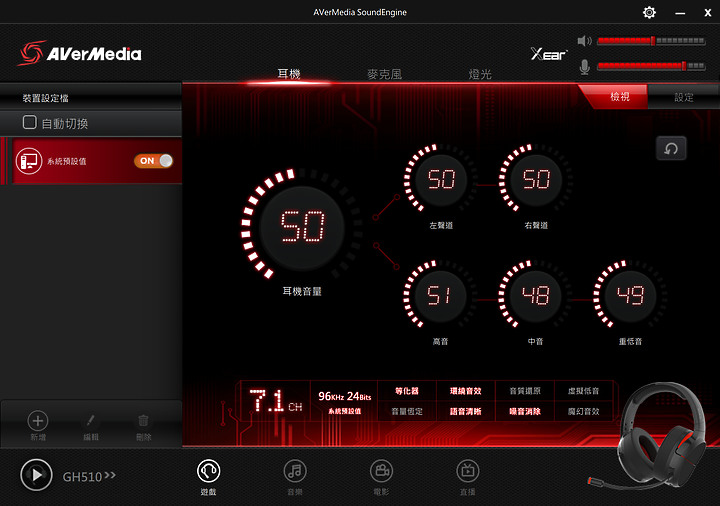Click the 裝置設定檔 header
720x506 pixels.
coord(45,98)
